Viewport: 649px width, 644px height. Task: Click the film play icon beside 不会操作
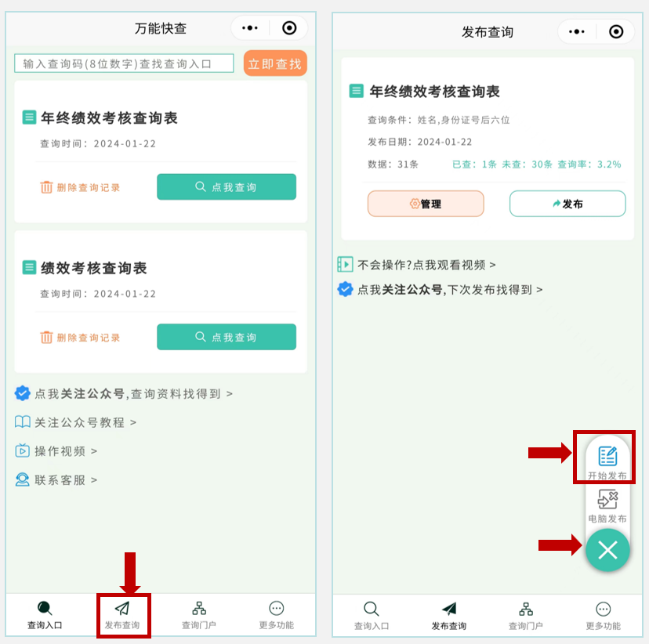(345, 264)
